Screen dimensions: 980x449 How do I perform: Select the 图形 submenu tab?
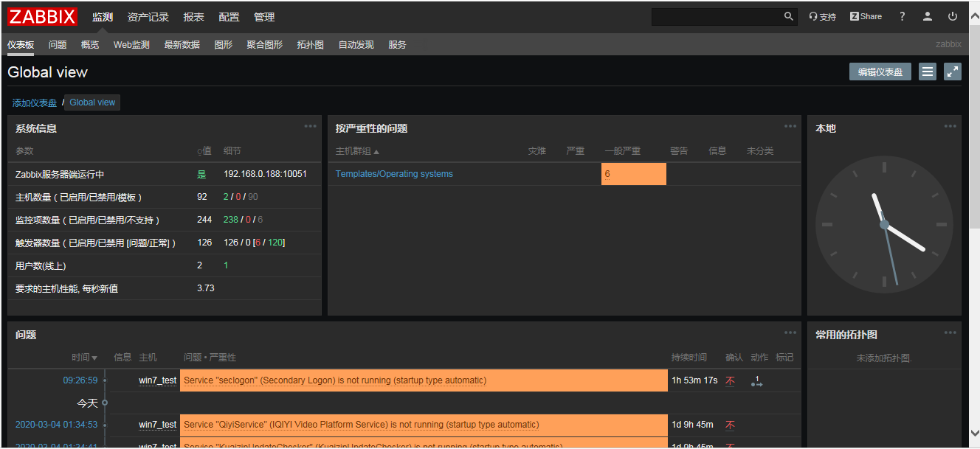[x=224, y=45]
